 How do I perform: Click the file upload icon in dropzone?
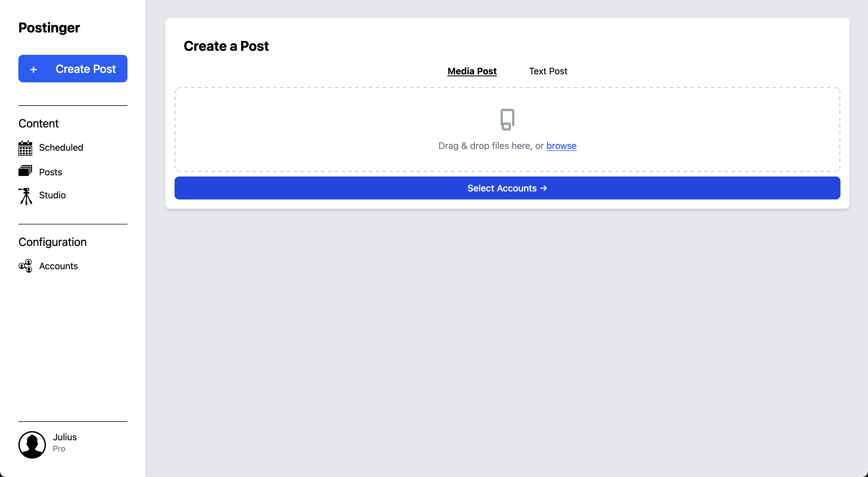(x=507, y=119)
